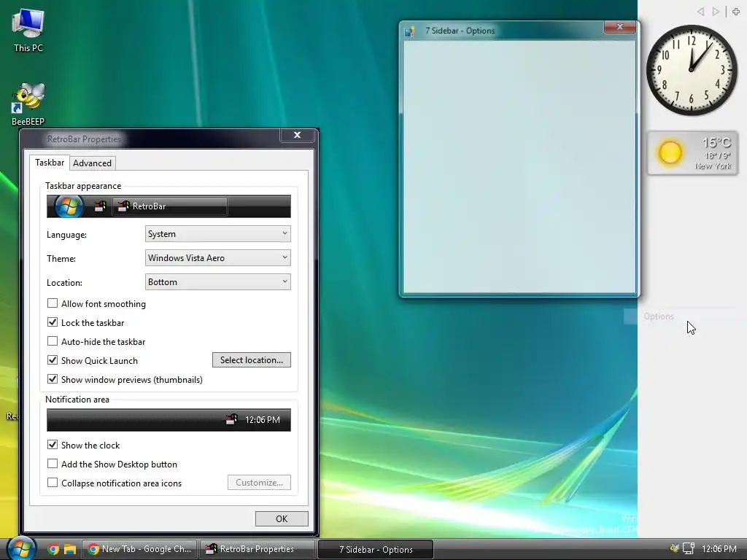The image size is (747, 560).
Task: Click the network monitor tray icon
Action: tap(689, 548)
